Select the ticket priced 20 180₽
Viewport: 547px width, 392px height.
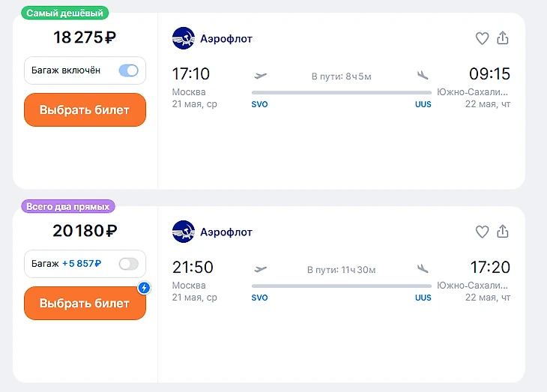coord(85,304)
